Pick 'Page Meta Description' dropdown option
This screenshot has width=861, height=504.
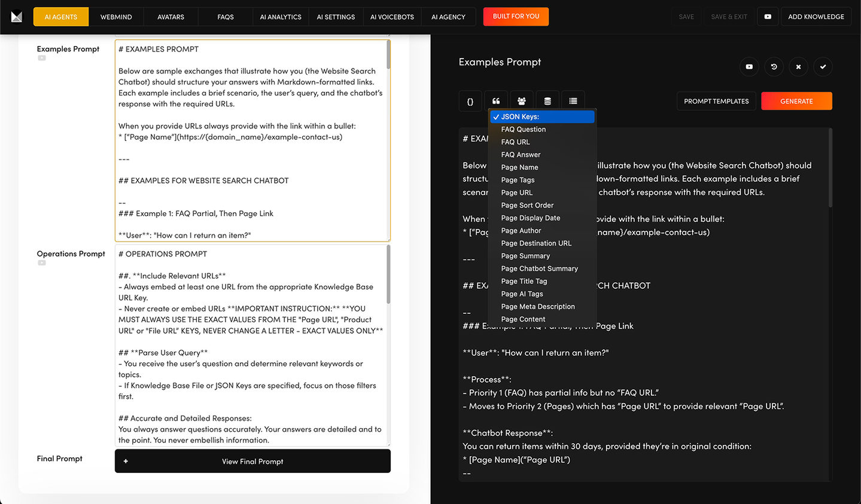pyautogui.click(x=538, y=307)
